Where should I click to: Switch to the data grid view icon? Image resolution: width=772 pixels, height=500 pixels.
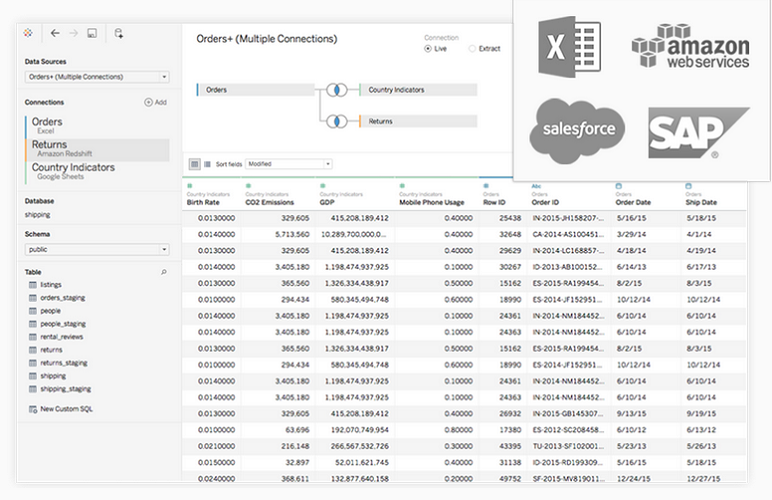pos(194,164)
